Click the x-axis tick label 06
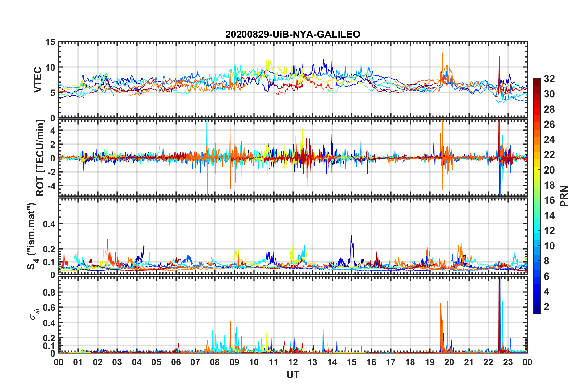Screen dimensions: 586x392 pyautogui.click(x=176, y=362)
